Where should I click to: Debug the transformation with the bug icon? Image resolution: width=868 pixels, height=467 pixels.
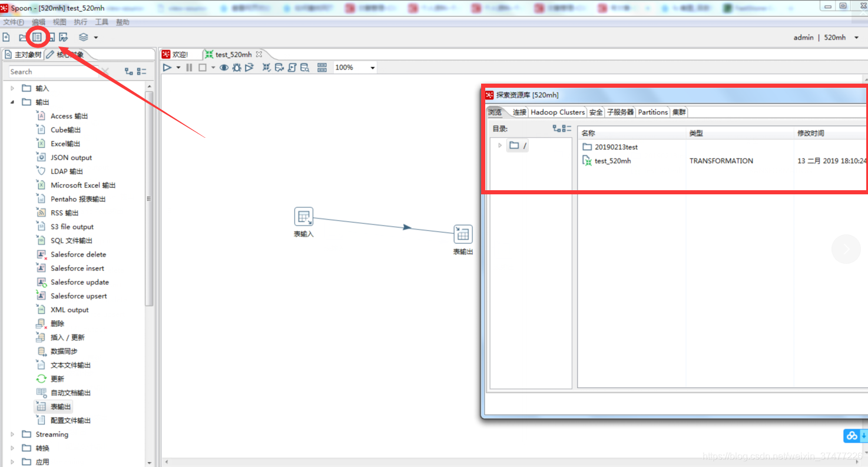click(237, 68)
